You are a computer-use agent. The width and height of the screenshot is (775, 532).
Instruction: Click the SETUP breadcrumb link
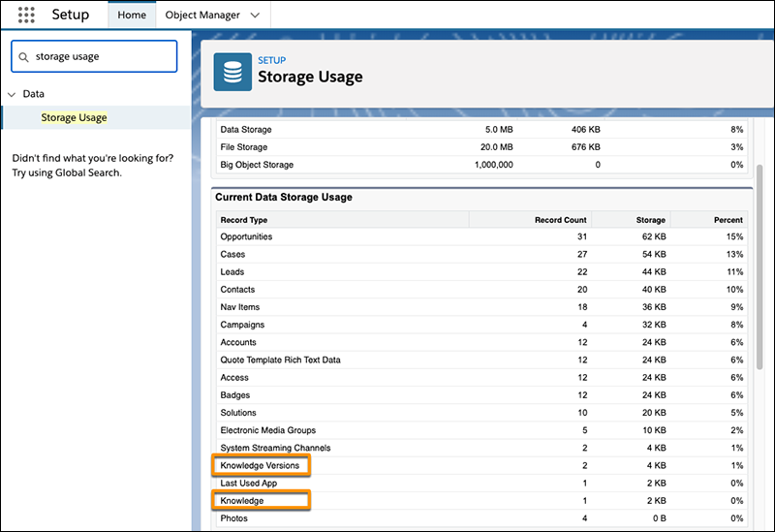[271, 60]
